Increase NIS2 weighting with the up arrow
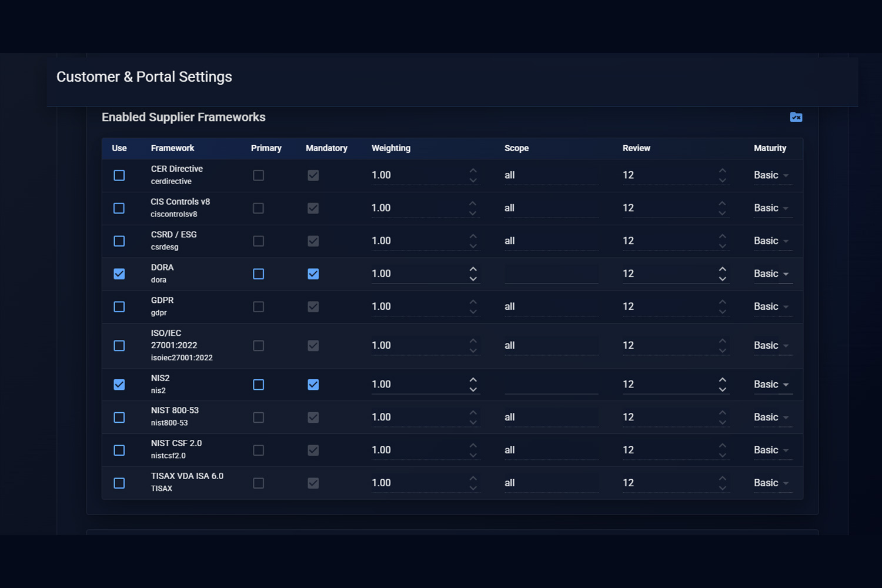Viewport: 882px width, 588px height. pyautogui.click(x=473, y=380)
